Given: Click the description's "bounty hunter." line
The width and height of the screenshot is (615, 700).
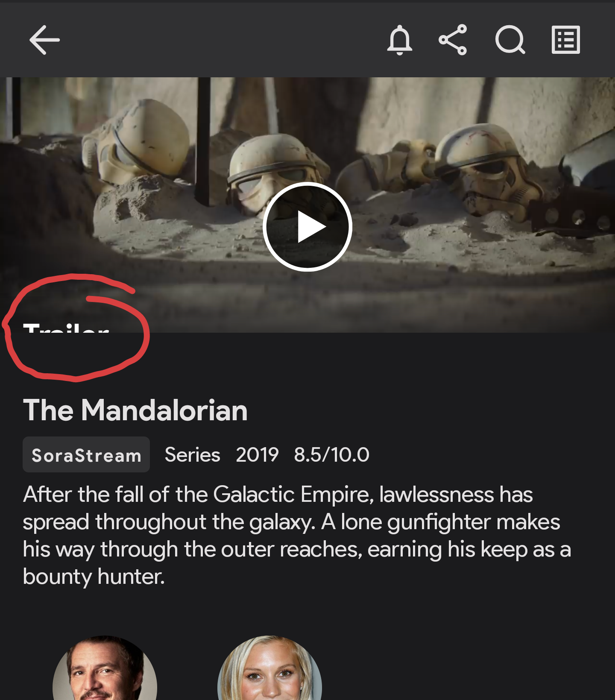Looking at the screenshot, I should tap(94, 577).
